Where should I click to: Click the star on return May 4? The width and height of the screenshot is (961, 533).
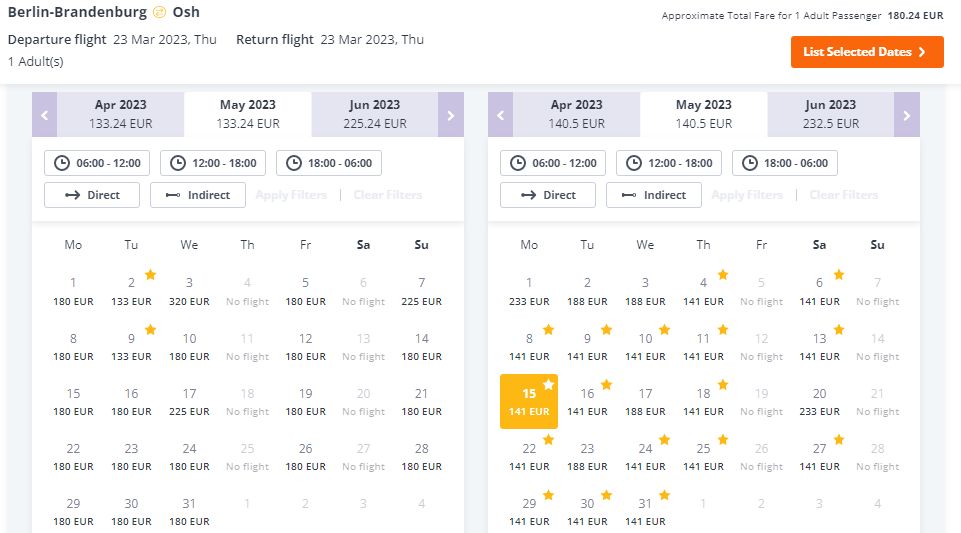pos(723,274)
